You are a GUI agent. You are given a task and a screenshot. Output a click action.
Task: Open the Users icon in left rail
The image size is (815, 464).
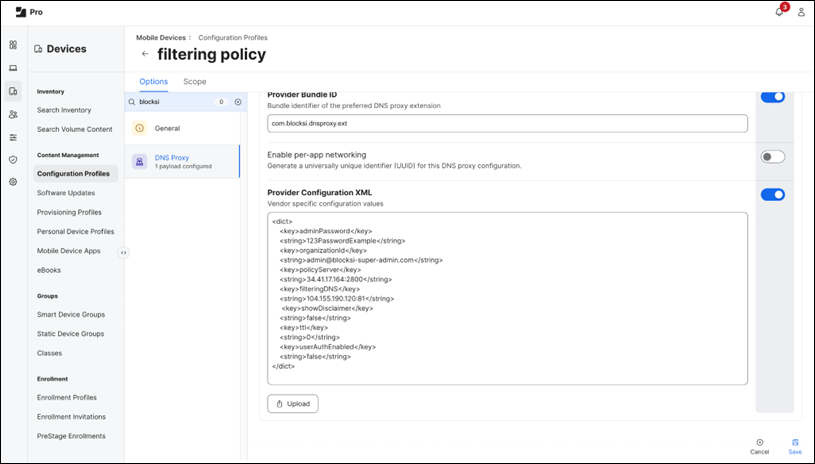tap(14, 114)
